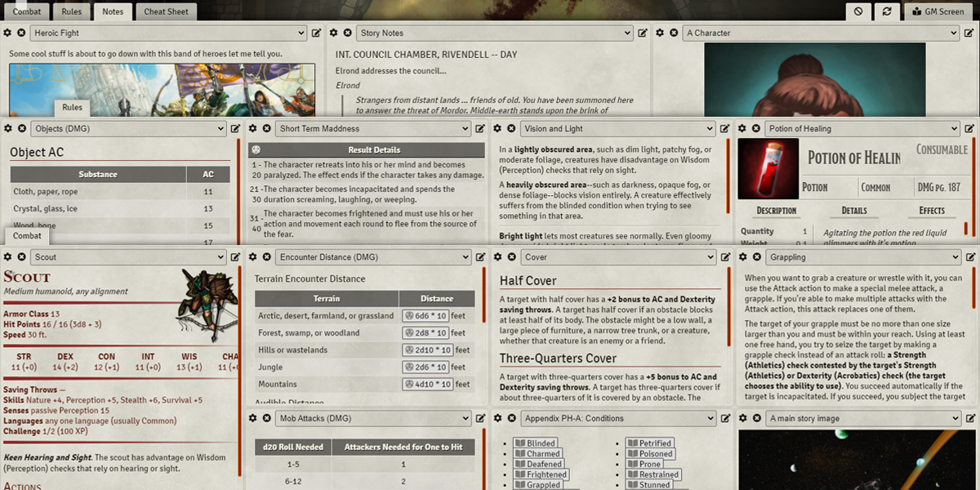Edit the A Character entry
This screenshot has height=490, width=980.
tap(969, 33)
